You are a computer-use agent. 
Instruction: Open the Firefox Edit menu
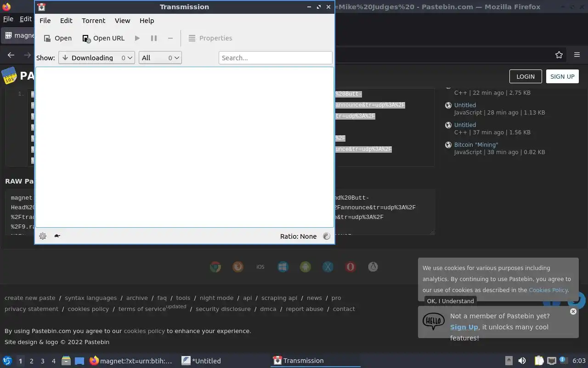pos(26,19)
